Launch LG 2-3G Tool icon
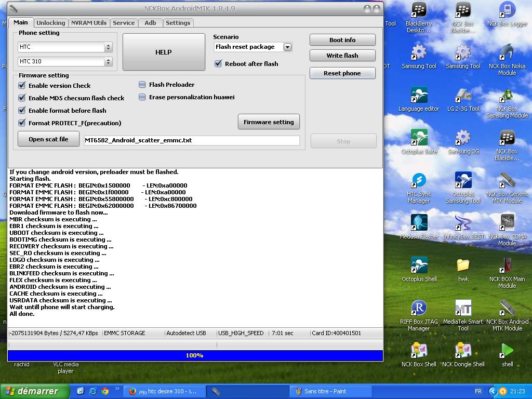 coord(463,99)
